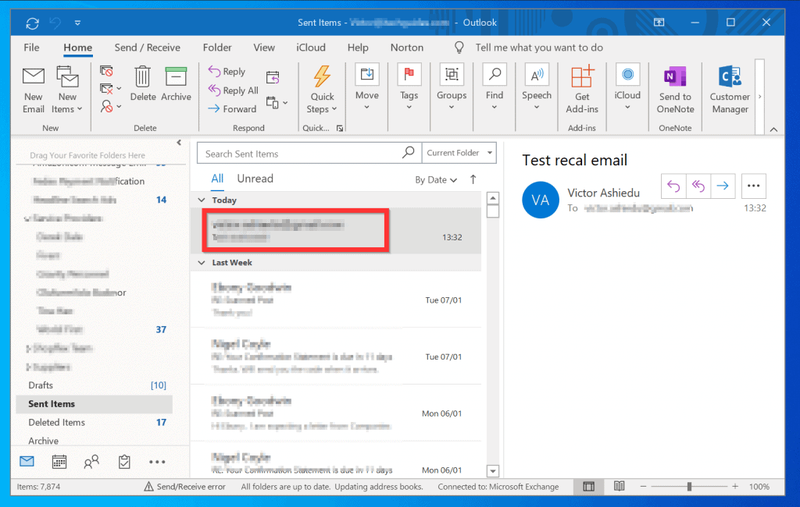800x507 pixels.
Task: Open the File tab
Action: tap(31, 47)
